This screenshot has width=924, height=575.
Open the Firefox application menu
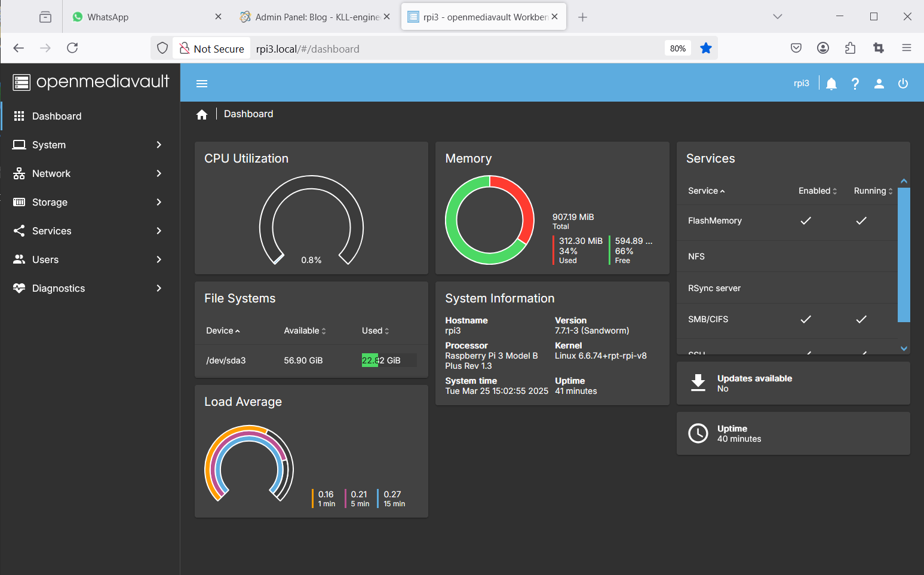(x=907, y=48)
